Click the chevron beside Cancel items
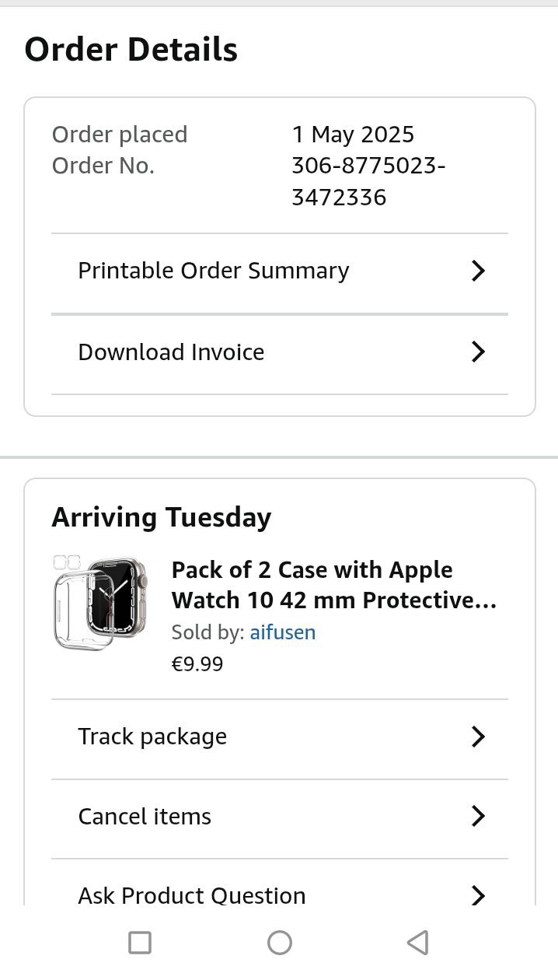The width and height of the screenshot is (558, 980). click(x=478, y=816)
